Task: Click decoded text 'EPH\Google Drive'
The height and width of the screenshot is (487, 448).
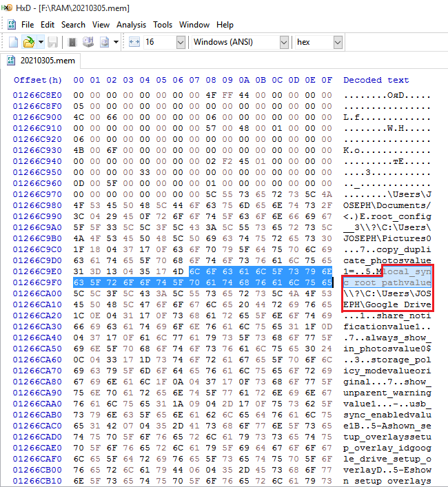Action: (387, 304)
